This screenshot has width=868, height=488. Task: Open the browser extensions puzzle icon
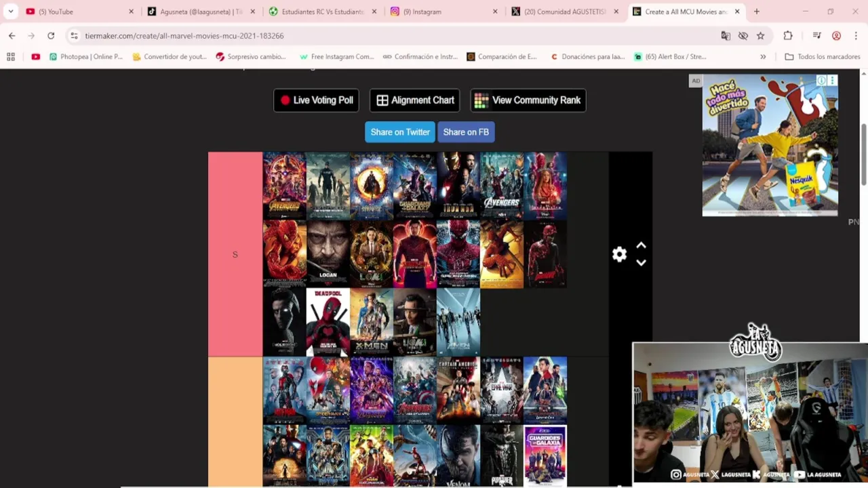tap(788, 36)
